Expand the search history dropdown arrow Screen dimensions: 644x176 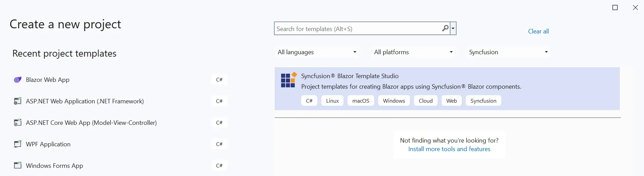[x=453, y=29]
